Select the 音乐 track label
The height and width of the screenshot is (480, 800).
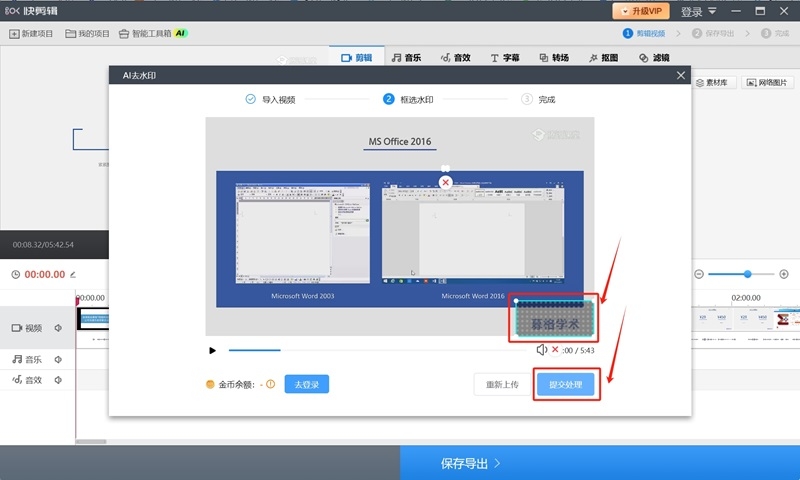27,360
